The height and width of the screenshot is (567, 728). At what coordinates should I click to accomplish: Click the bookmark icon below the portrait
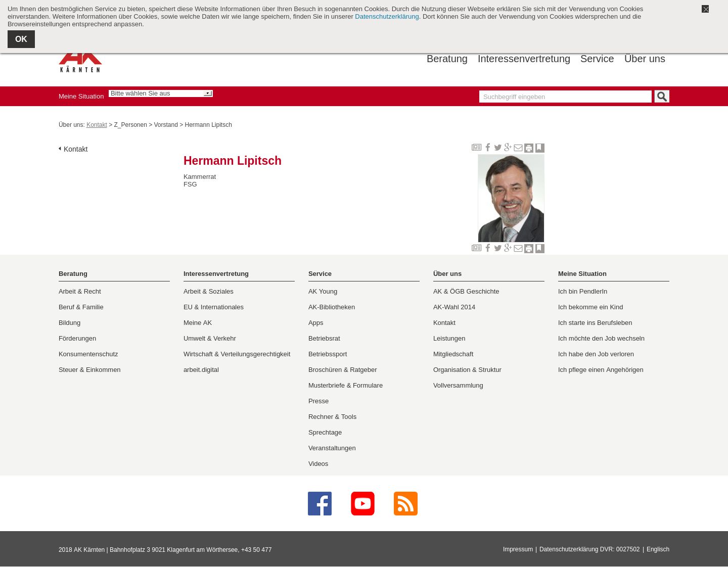tap(540, 249)
